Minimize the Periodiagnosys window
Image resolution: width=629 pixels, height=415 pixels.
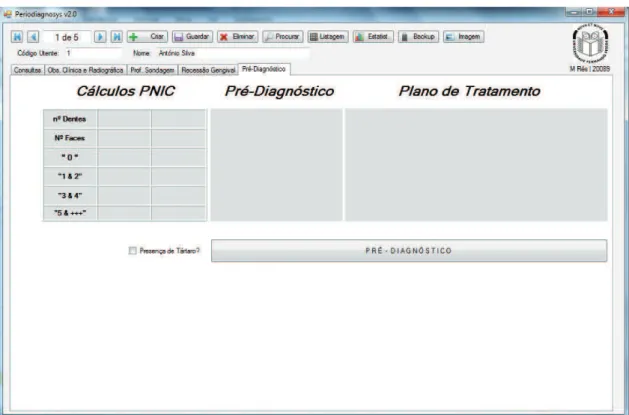click(574, 12)
